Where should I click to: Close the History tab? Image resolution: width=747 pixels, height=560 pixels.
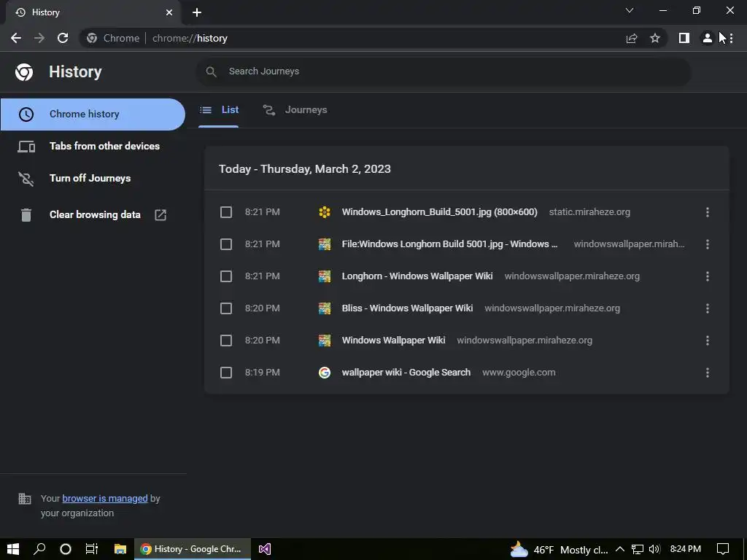coord(169,12)
